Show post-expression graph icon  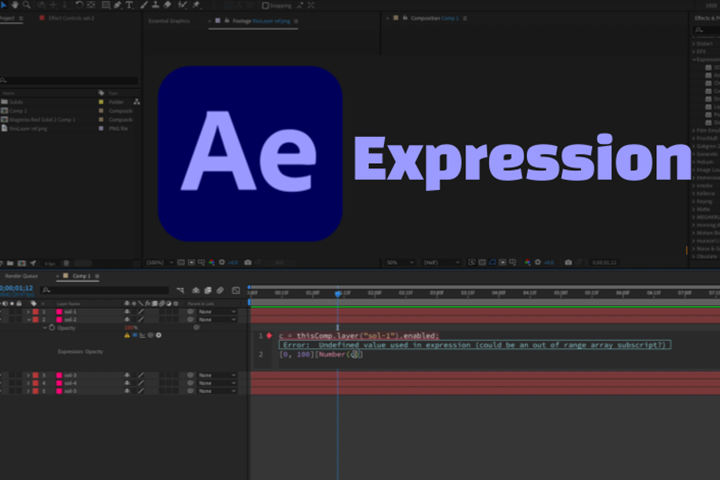point(143,335)
